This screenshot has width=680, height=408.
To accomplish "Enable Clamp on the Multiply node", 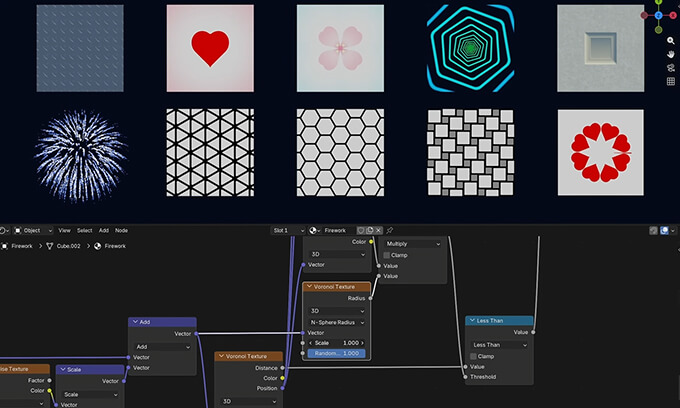I will click(387, 255).
